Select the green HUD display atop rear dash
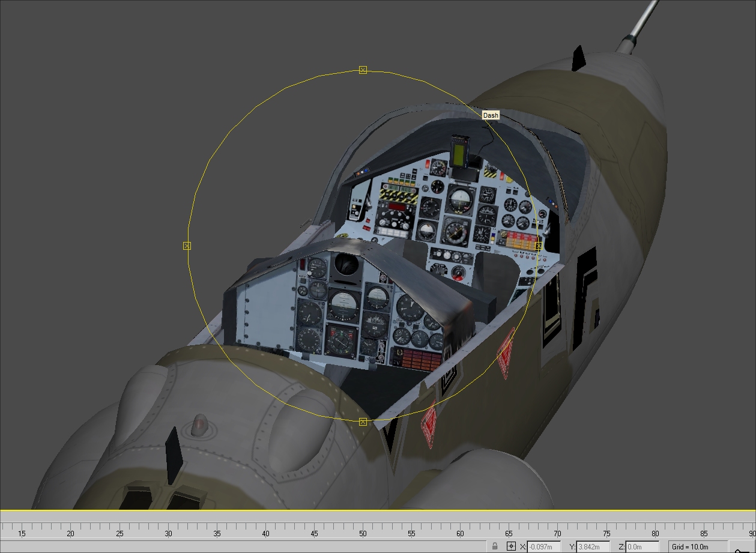This screenshot has height=553, width=756. click(x=460, y=153)
